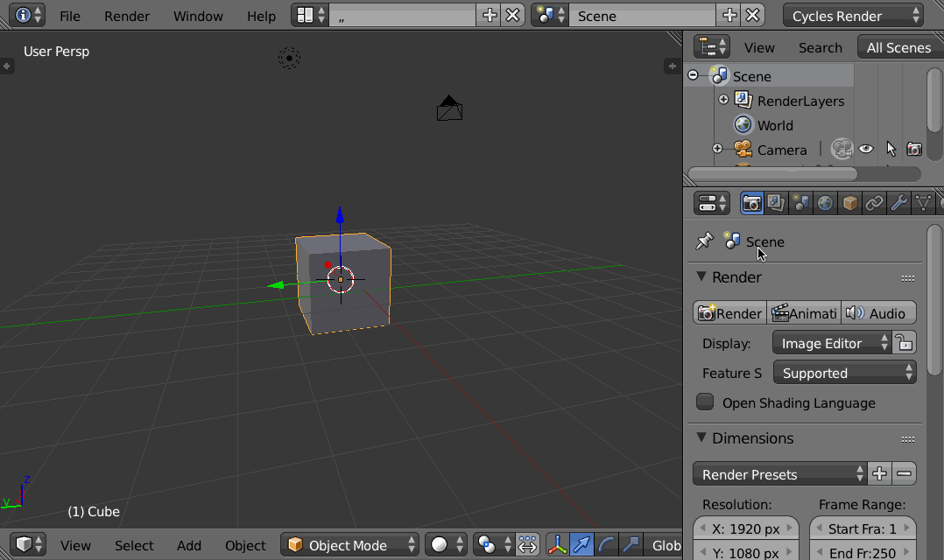This screenshot has height=560, width=944.
Task: Toggle the 3D manipulator widget axis icon
Action: point(558,544)
